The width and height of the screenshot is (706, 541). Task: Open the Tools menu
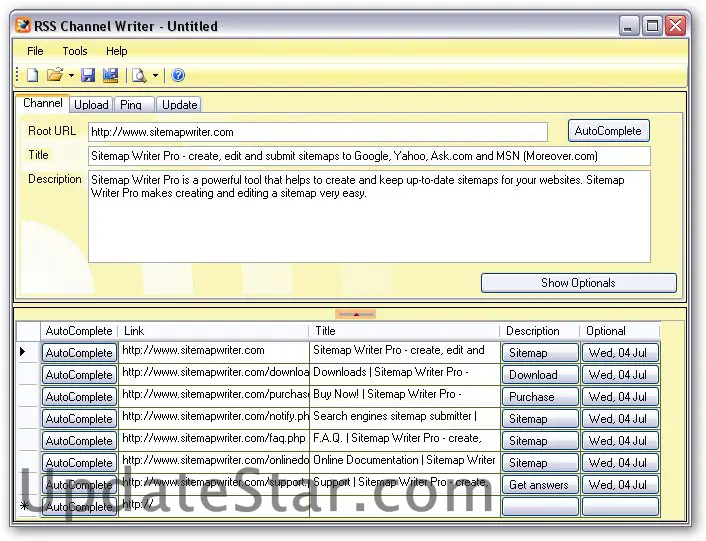tap(75, 51)
